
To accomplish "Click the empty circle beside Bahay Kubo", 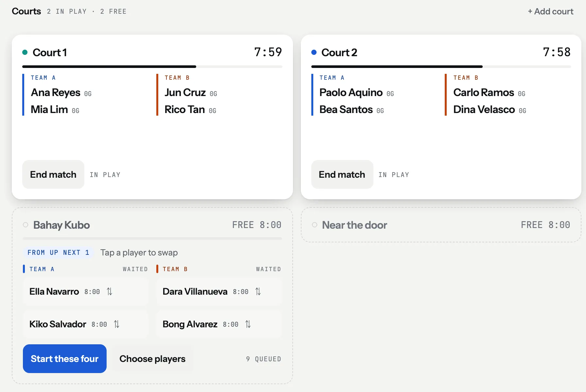I will (x=26, y=225).
